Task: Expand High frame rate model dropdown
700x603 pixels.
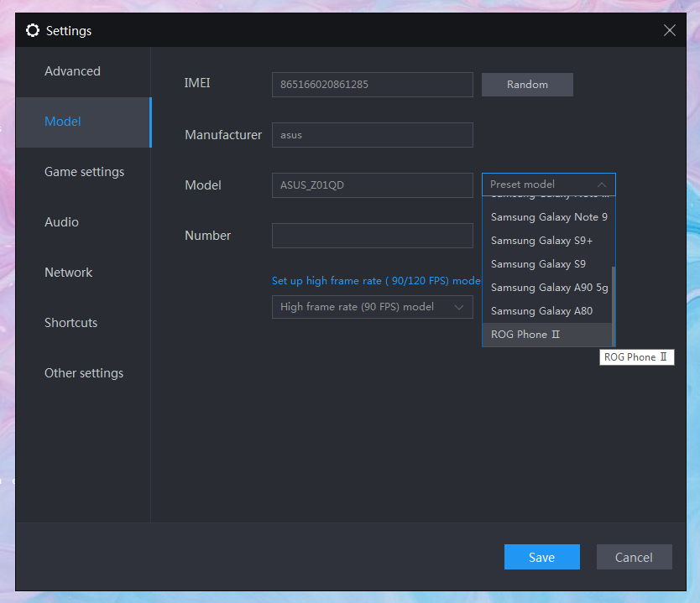Action: pos(373,307)
